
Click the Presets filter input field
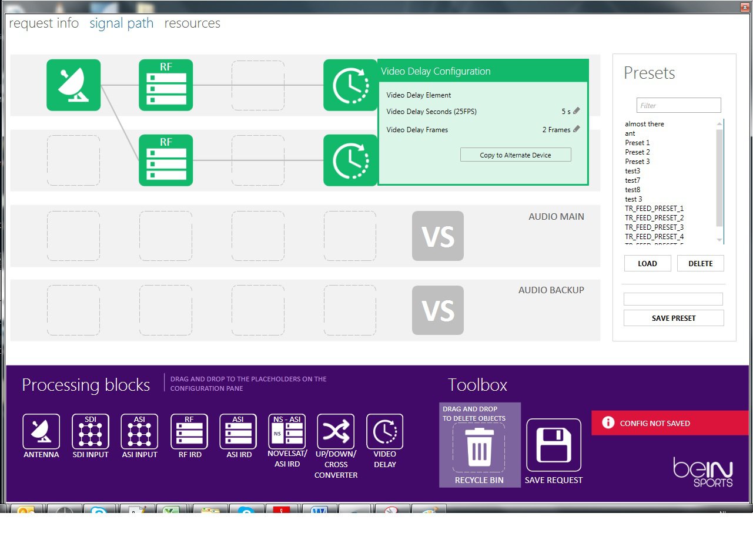tap(678, 106)
